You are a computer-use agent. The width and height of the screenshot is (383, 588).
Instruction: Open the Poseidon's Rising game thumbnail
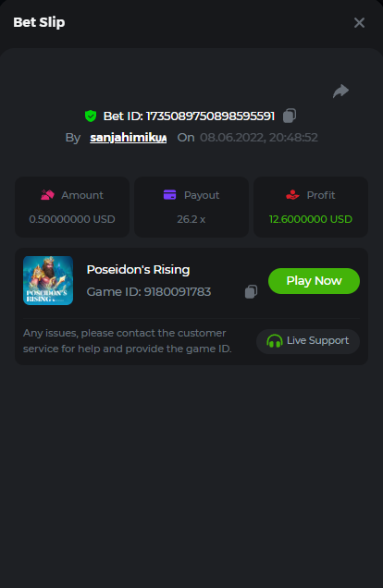(48, 280)
